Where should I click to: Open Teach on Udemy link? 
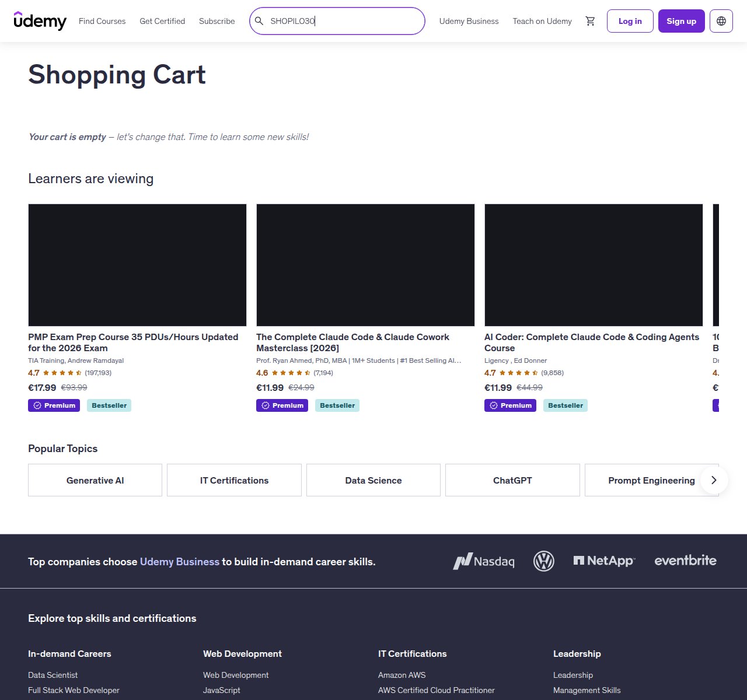542,21
